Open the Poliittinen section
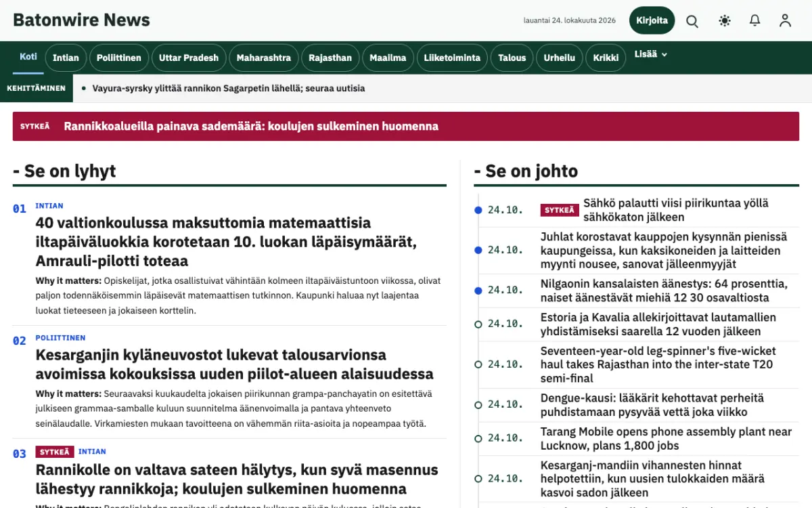812x508 pixels. point(119,58)
